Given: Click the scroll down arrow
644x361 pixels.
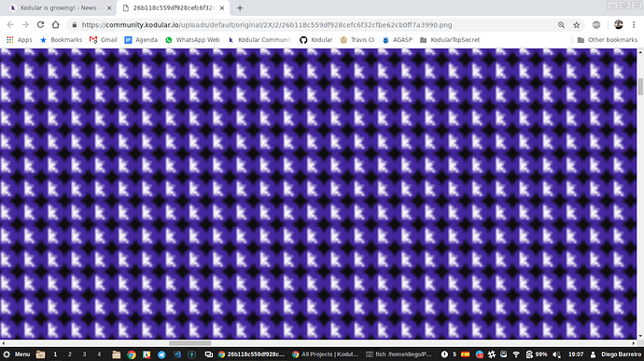Looking at the screenshot, I should [x=640, y=336].
